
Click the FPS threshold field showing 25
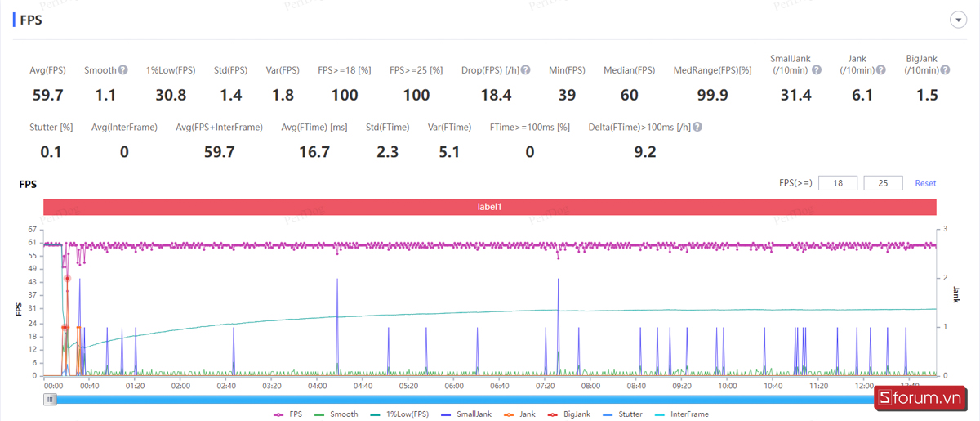coord(883,183)
